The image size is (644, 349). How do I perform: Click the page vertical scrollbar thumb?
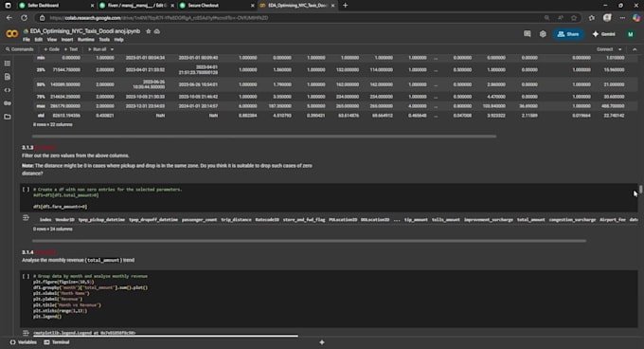pos(641,190)
